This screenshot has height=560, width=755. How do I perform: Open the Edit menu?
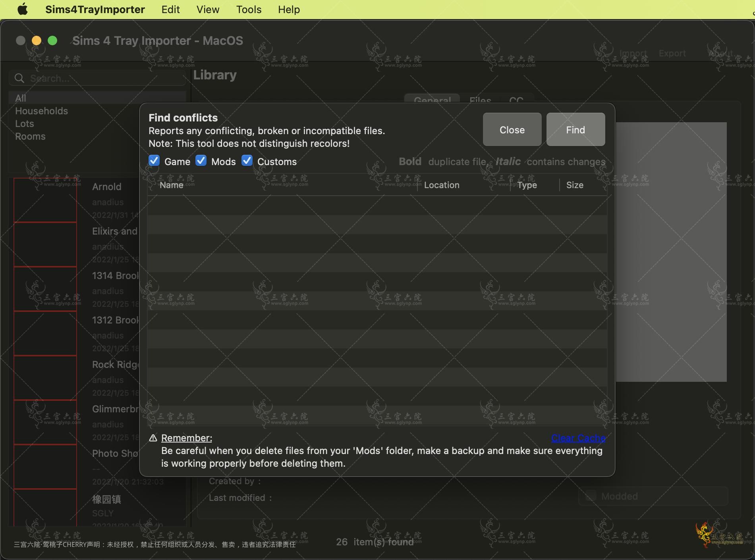click(170, 9)
